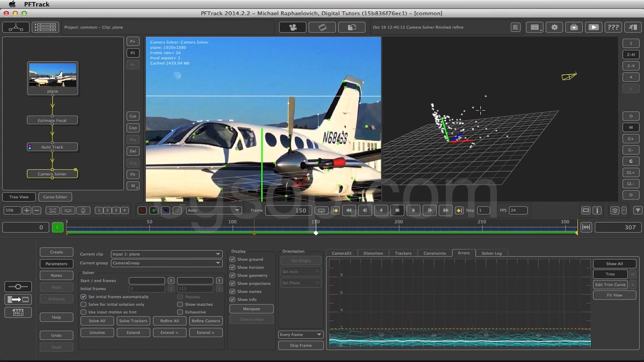Toggle the Show horizon checkbox
This screenshot has width=644, height=362.
[x=232, y=267]
